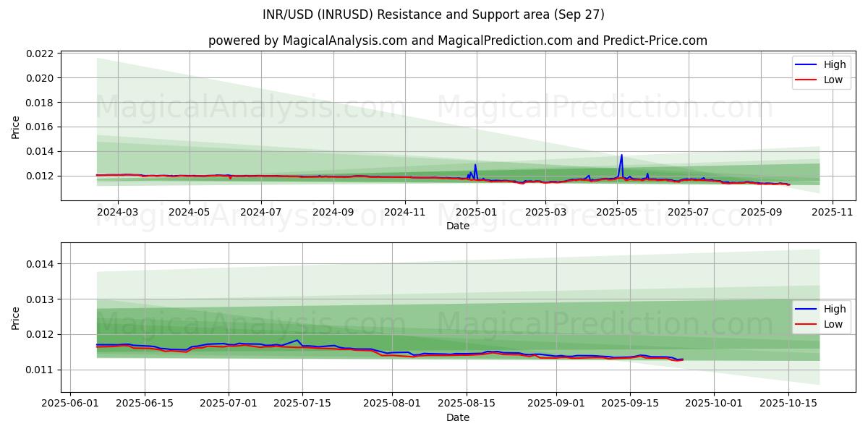868x434 pixels.
Task: Click the blue spike near 2025-01 in top chart
Action: click(x=475, y=165)
